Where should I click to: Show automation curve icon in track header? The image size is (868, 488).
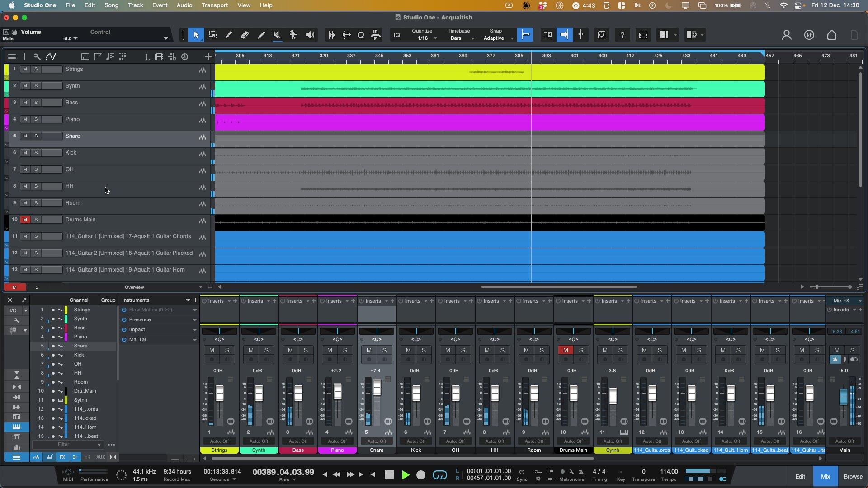51,56
